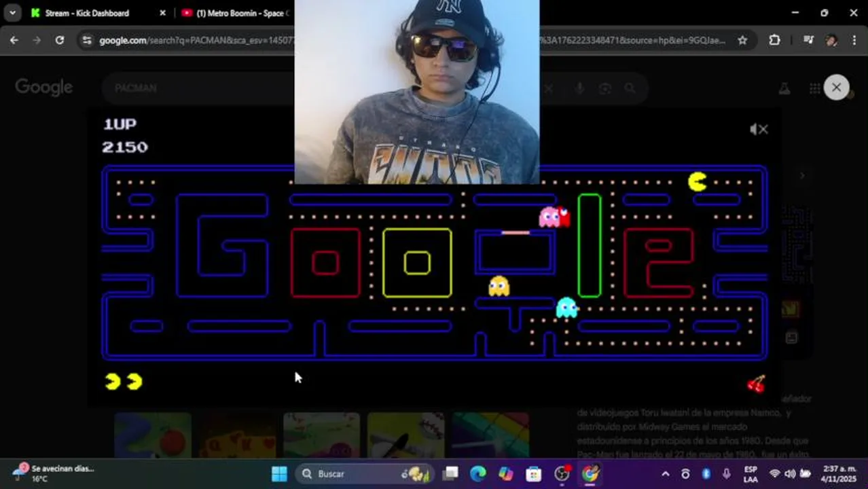Switch to Metro Boomin YouTube tab
The image size is (868, 489).
tap(234, 13)
